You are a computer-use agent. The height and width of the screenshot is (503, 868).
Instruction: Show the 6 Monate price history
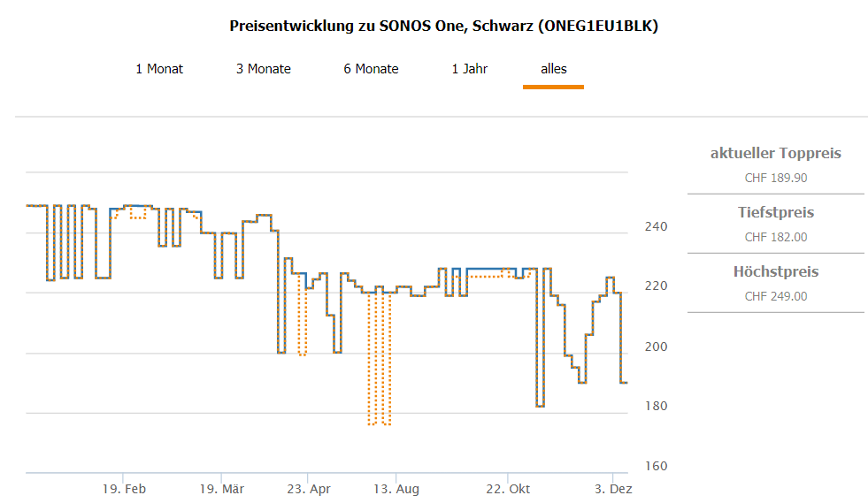point(372,69)
